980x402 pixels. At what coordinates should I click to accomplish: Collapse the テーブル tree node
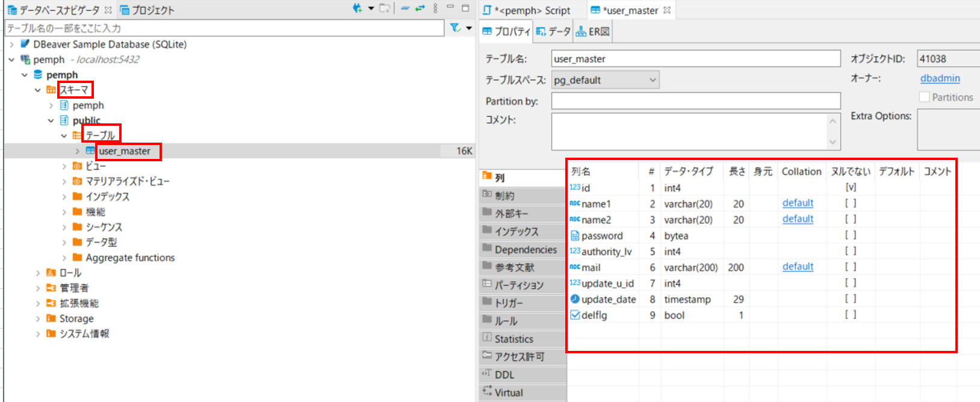pyautogui.click(x=64, y=135)
